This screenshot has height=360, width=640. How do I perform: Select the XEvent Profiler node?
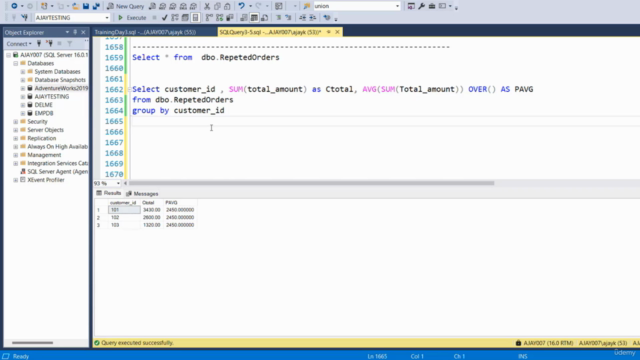46,180
